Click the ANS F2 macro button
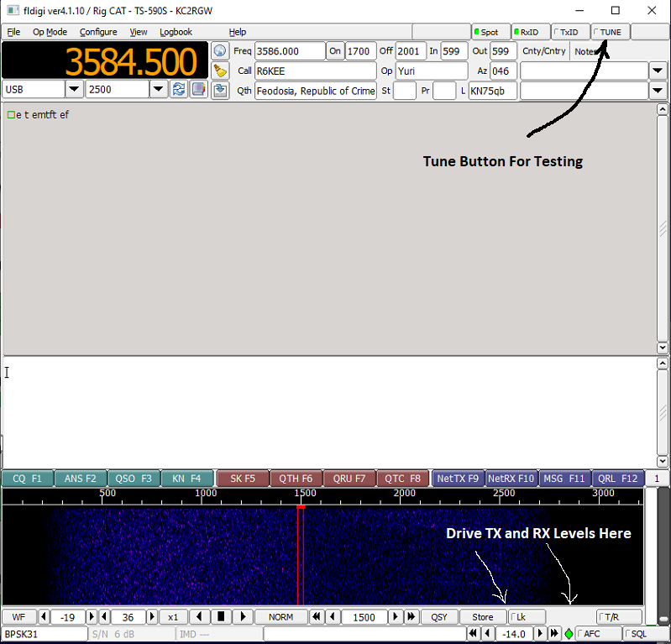Image resolution: width=671 pixels, height=644 pixels. (x=81, y=479)
